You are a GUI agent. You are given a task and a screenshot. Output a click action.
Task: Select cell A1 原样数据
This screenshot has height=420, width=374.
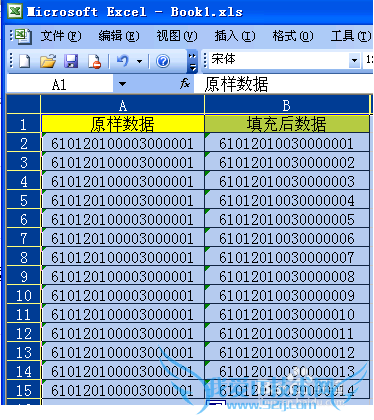pos(122,124)
